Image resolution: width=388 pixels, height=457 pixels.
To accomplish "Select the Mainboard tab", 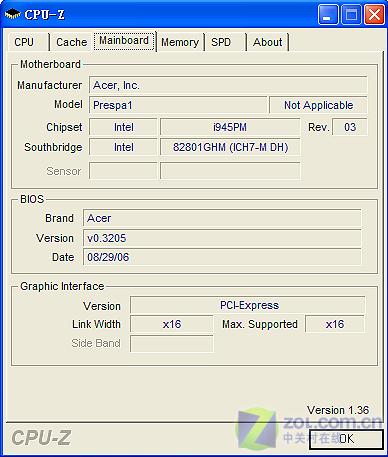I will (x=124, y=41).
